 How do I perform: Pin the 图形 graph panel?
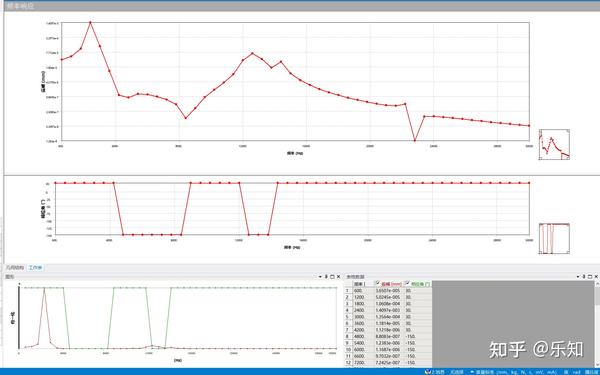click(x=326, y=276)
